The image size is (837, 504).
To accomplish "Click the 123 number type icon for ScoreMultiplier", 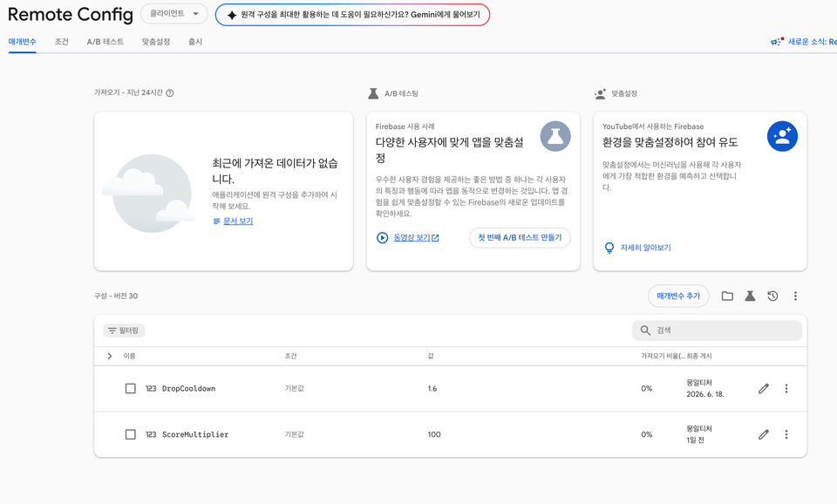I will point(151,434).
